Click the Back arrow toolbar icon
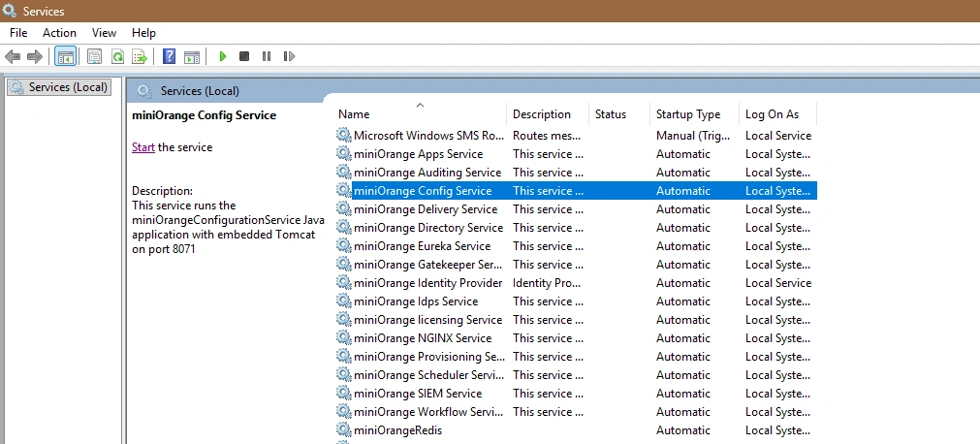The height and width of the screenshot is (444, 980). 13,57
